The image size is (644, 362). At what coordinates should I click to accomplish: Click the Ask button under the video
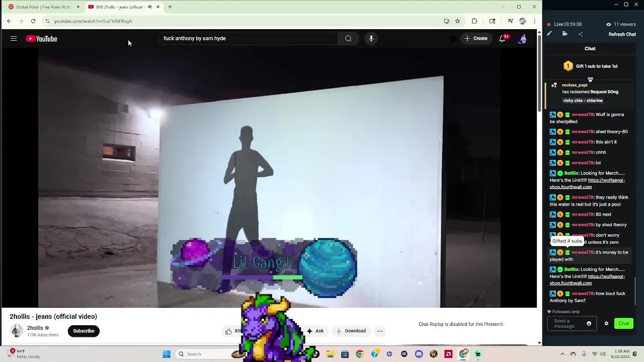pos(315,331)
